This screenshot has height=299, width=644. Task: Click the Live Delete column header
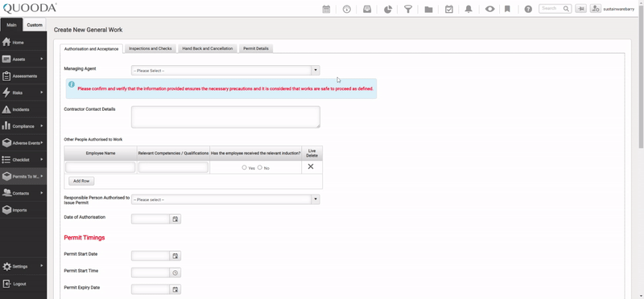pyautogui.click(x=312, y=154)
